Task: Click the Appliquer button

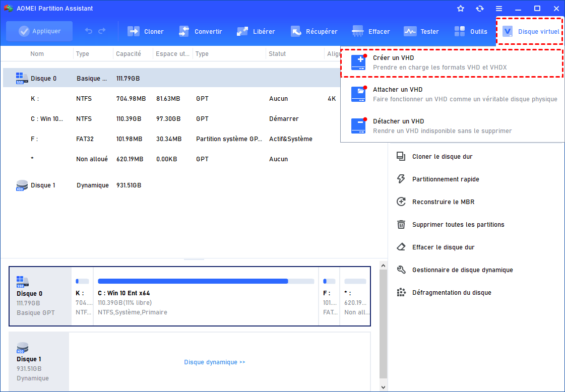Action: pos(39,31)
